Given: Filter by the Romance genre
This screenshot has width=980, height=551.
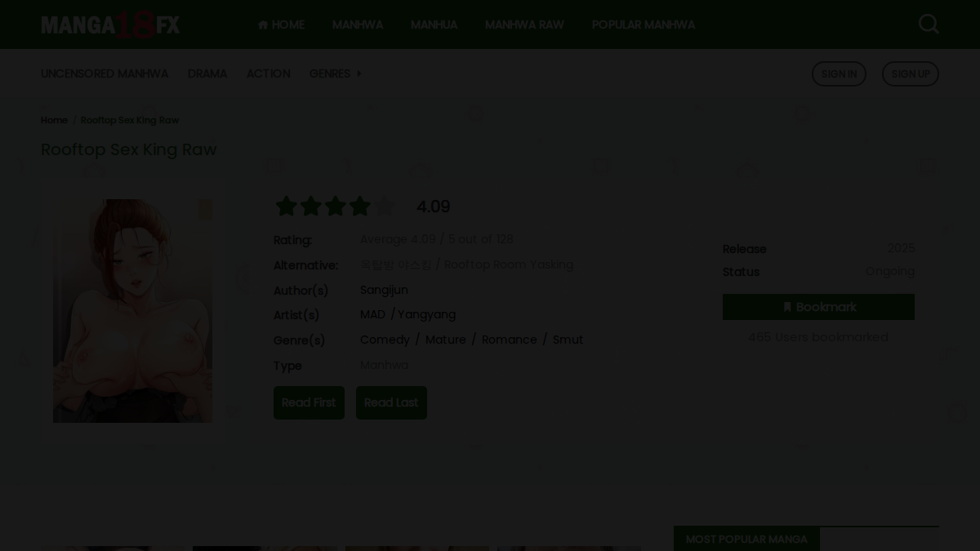Looking at the screenshot, I should click(x=510, y=340).
